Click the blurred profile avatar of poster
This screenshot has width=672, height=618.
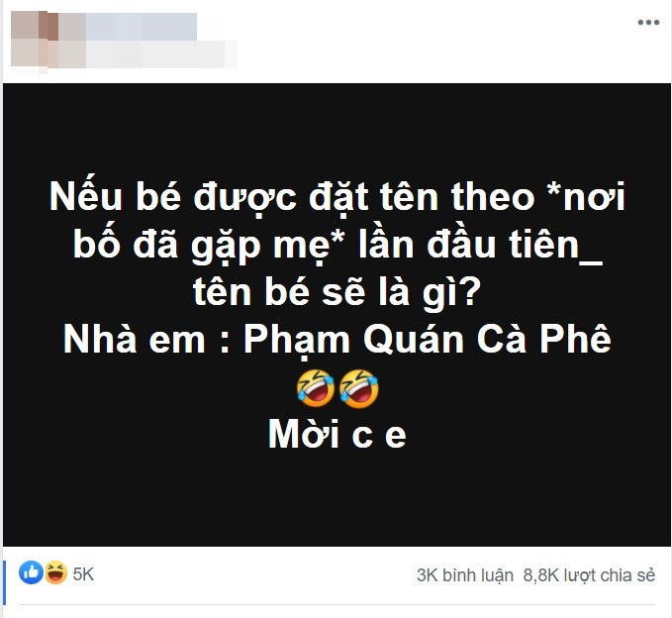tap(35, 40)
